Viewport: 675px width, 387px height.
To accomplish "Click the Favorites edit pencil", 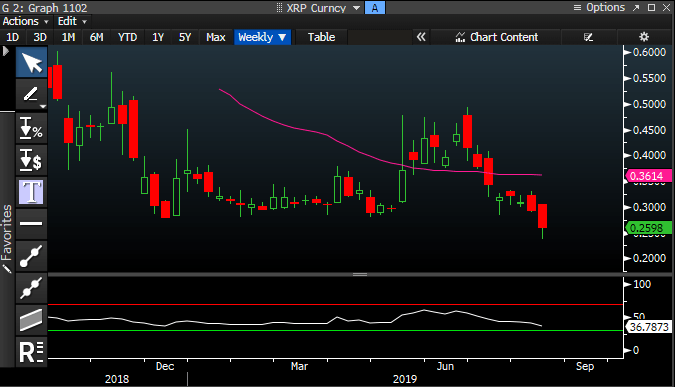I will coord(7,269).
